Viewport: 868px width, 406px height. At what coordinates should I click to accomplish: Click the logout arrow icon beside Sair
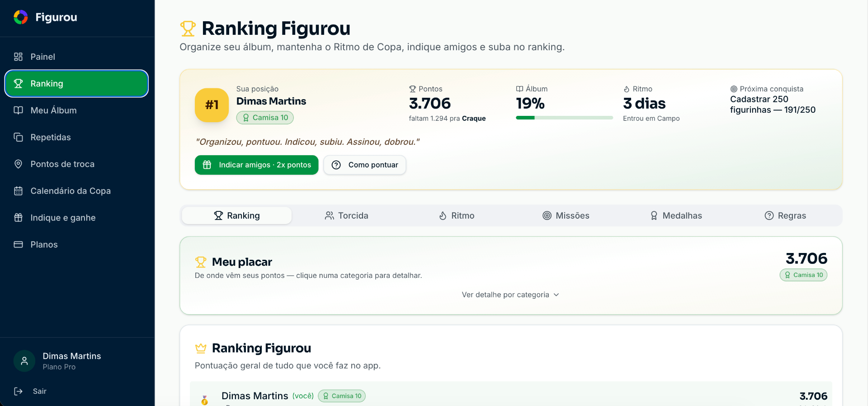(18, 391)
